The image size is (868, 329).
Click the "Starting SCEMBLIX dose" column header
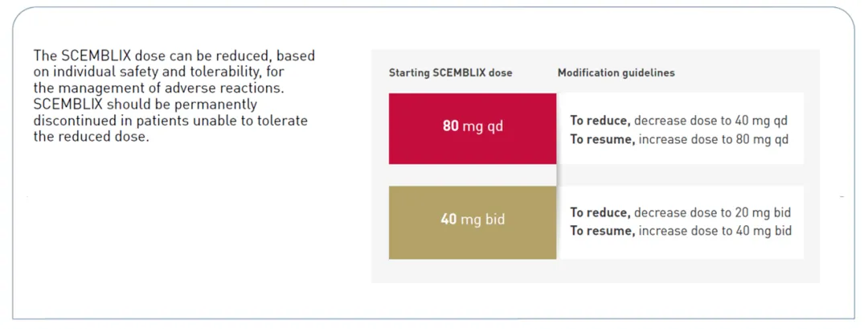(x=450, y=72)
